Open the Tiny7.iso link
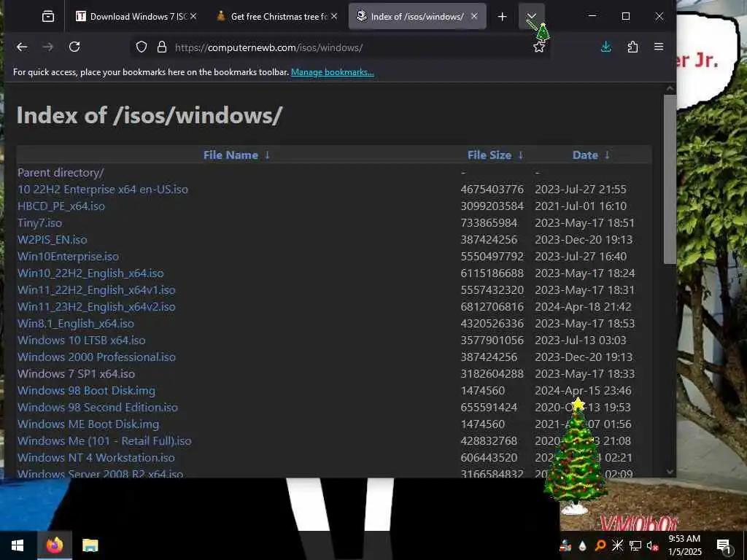 pyautogui.click(x=39, y=223)
